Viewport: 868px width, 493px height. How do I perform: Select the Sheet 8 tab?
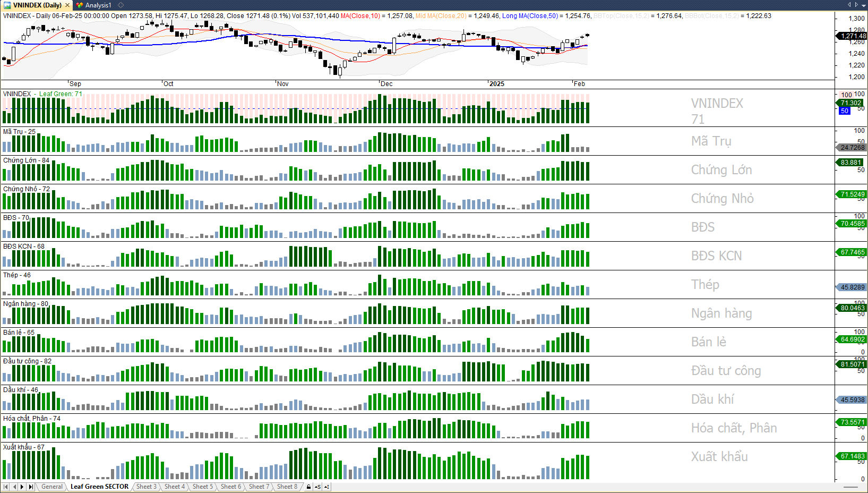pyautogui.click(x=287, y=487)
